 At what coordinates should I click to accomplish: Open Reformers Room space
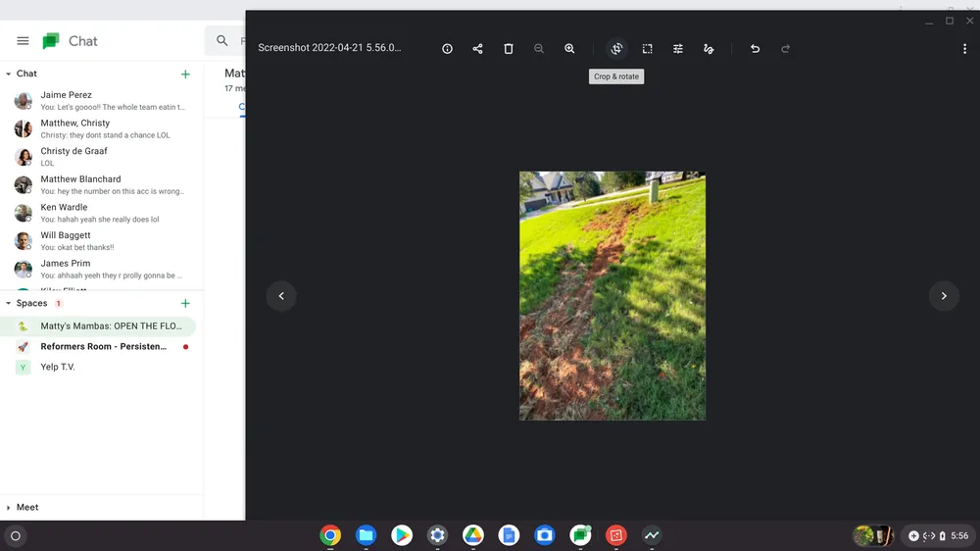[x=103, y=347]
